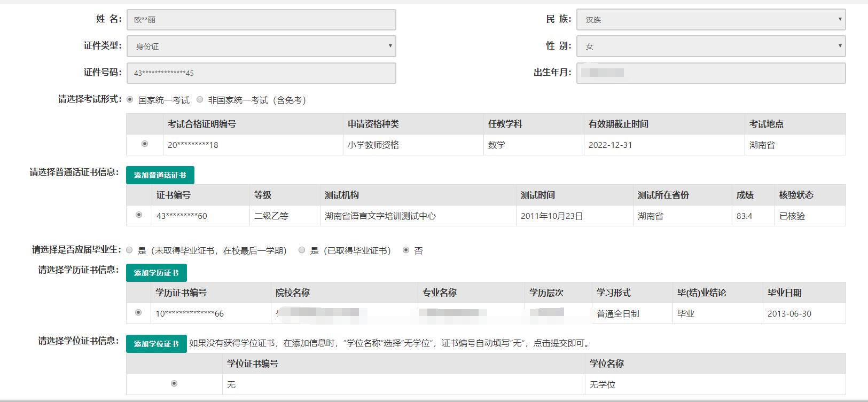Click the 考试合格证明编号 column header
Image resolution: width=868 pixels, height=402 pixels.
(202, 124)
